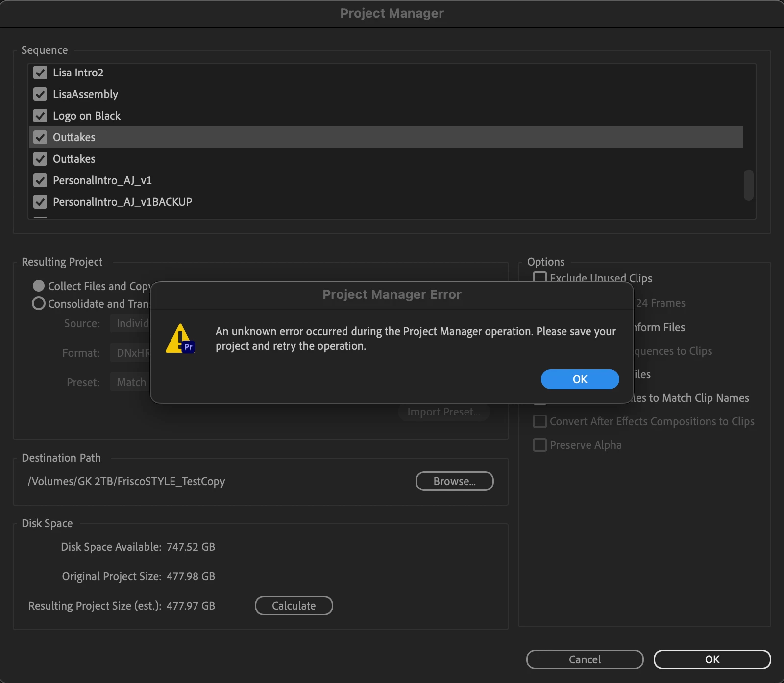Select Collect Files and Copy radio button
This screenshot has width=784, height=683.
pyautogui.click(x=39, y=286)
